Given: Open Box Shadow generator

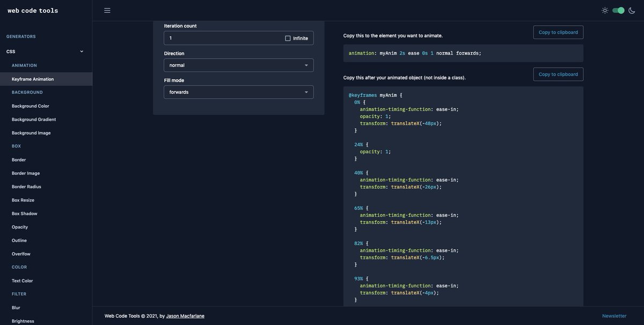Looking at the screenshot, I should coord(25,213).
